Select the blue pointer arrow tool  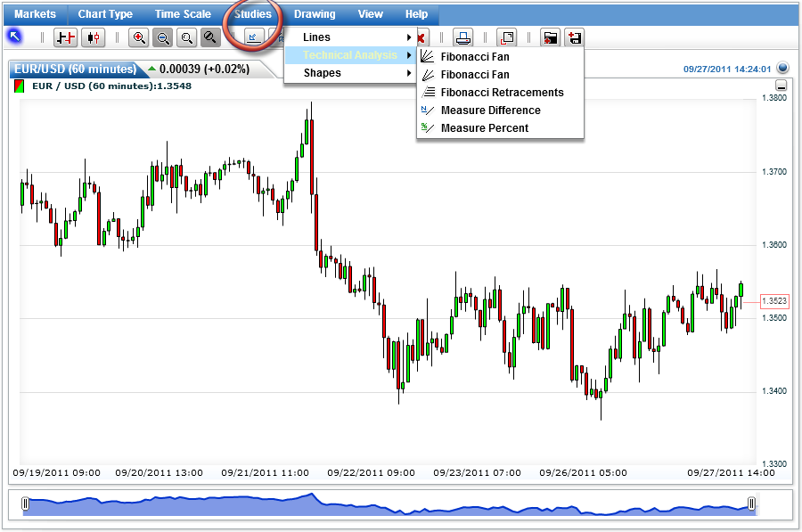[x=14, y=37]
